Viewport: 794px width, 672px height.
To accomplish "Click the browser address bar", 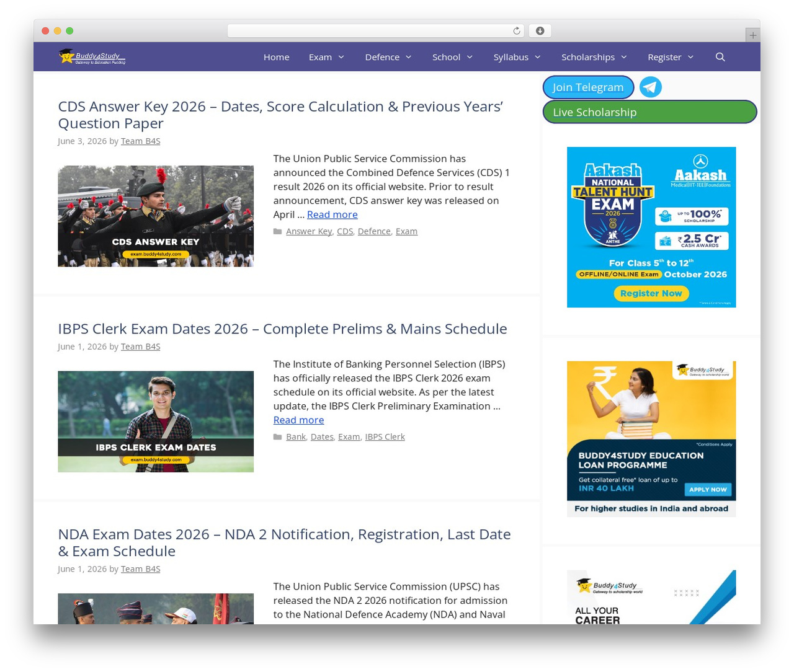I will coord(376,31).
